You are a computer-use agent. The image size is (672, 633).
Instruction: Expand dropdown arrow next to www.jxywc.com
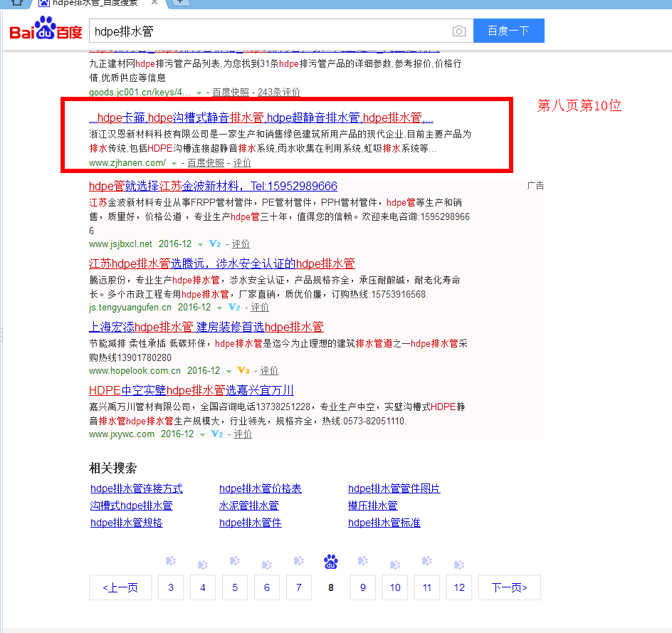click(202, 434)
